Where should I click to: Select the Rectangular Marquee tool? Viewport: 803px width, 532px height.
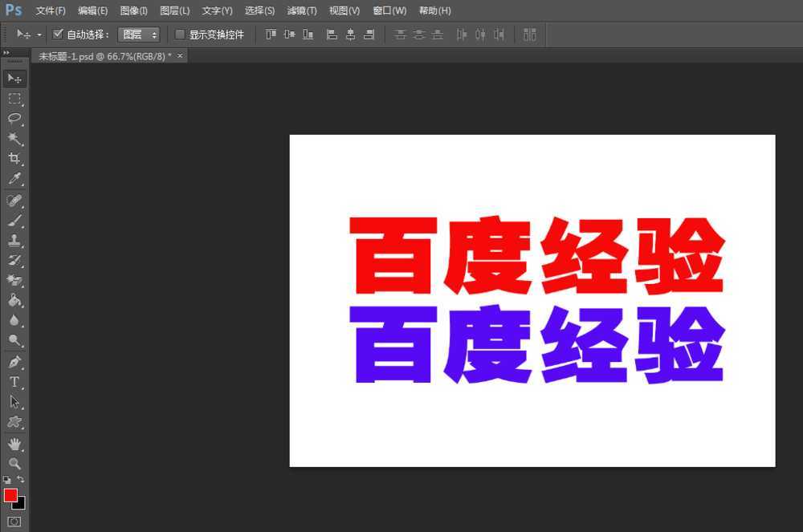point(14,99)
